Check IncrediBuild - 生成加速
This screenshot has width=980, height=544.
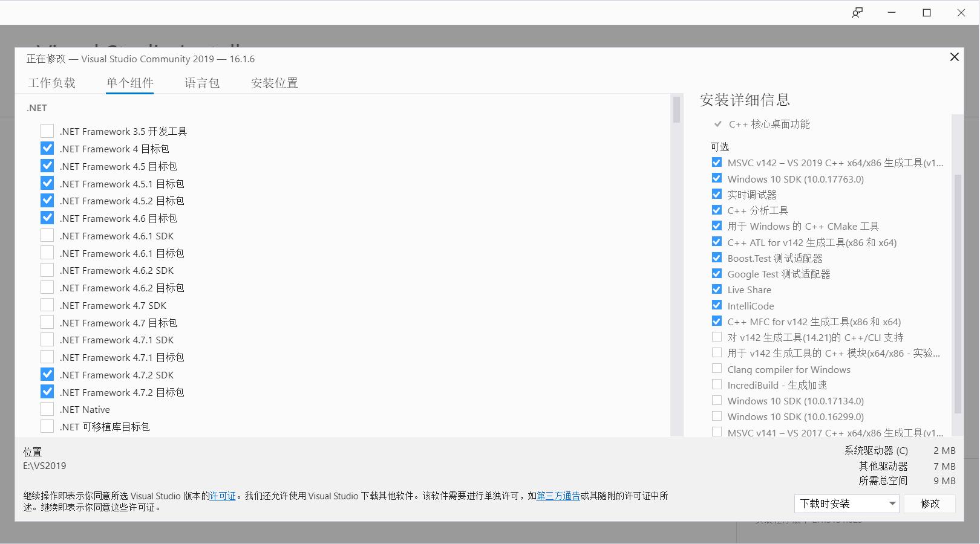(717, 384)
